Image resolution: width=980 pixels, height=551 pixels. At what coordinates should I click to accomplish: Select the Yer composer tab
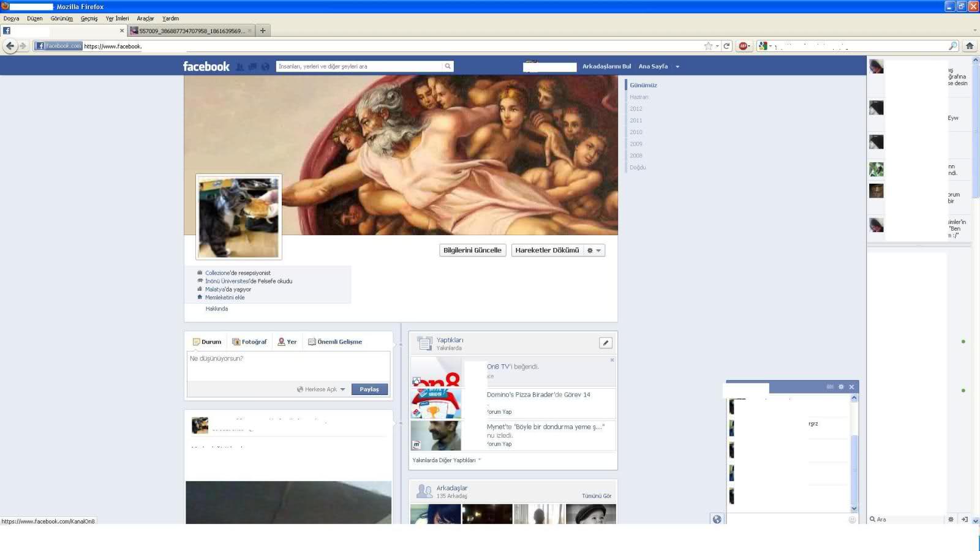pos(287,342)
